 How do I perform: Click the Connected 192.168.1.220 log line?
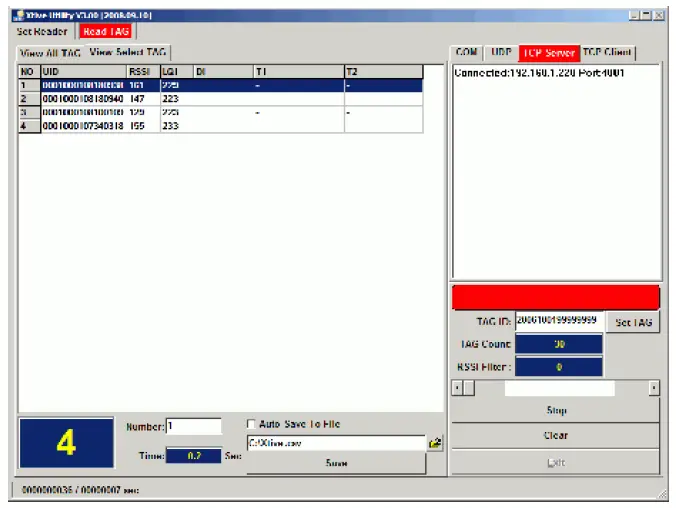539,73
